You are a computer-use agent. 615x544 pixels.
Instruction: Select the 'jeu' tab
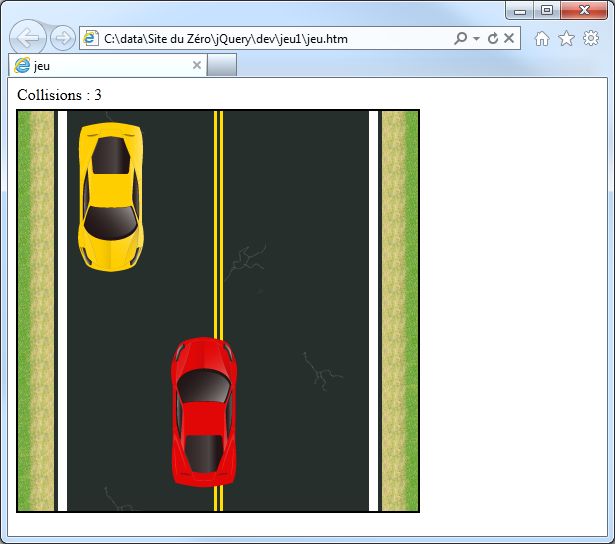[x=100, y=65]
